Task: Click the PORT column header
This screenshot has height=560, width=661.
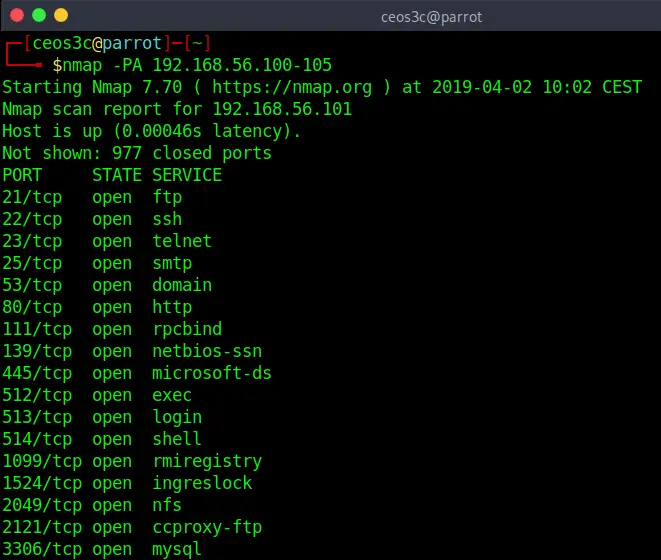Action: coord(22,175)
